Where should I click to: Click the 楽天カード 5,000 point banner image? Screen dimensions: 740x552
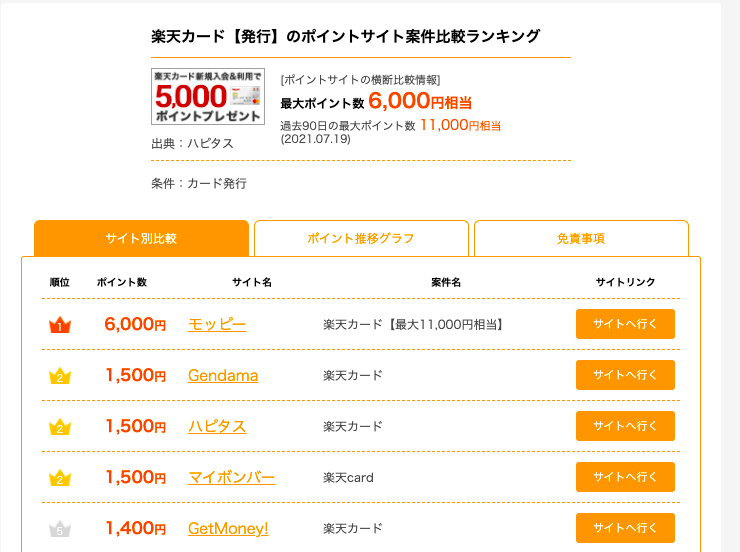pos(208,97)
